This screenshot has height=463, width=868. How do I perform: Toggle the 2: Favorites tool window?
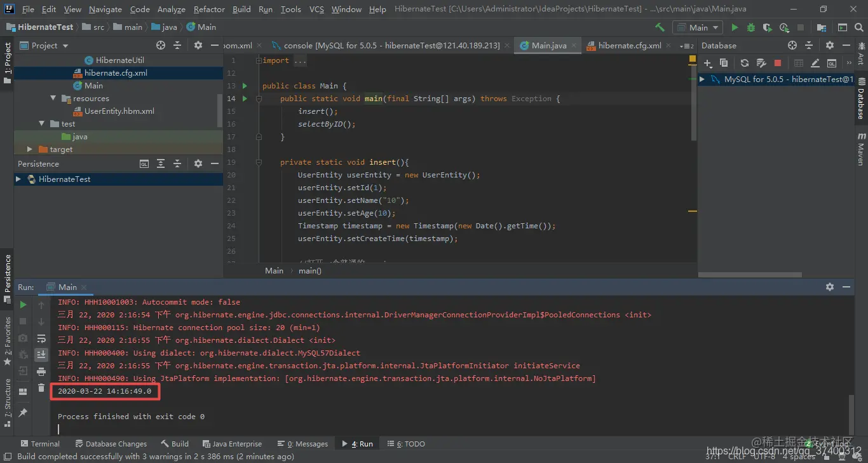7,340
